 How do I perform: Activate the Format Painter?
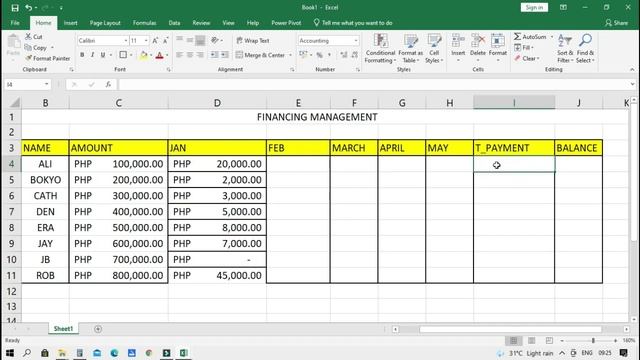48,58
